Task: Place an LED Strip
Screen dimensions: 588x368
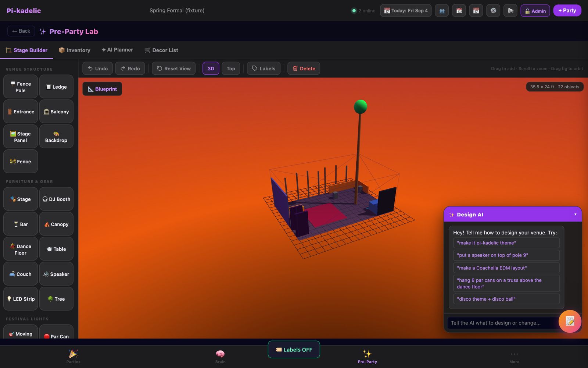Action: (21, 299)
